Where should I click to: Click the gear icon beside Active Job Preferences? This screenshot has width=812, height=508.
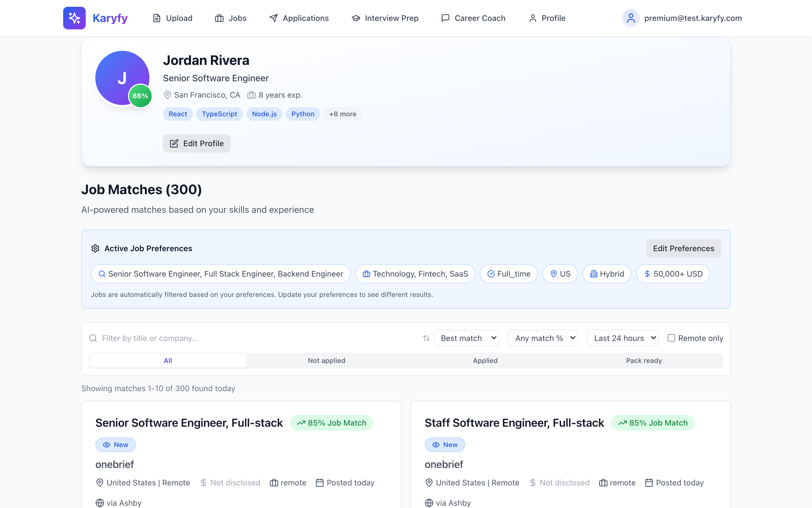pos(95,248)
